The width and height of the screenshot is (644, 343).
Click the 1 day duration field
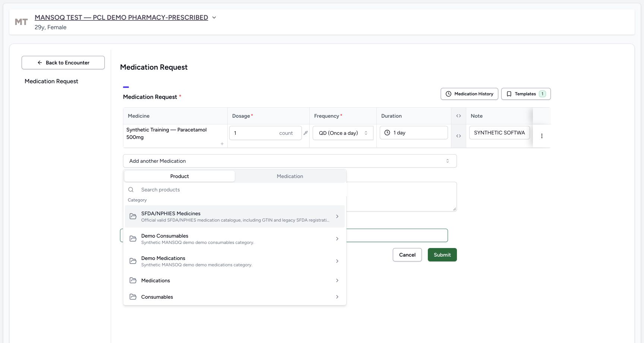414,133
